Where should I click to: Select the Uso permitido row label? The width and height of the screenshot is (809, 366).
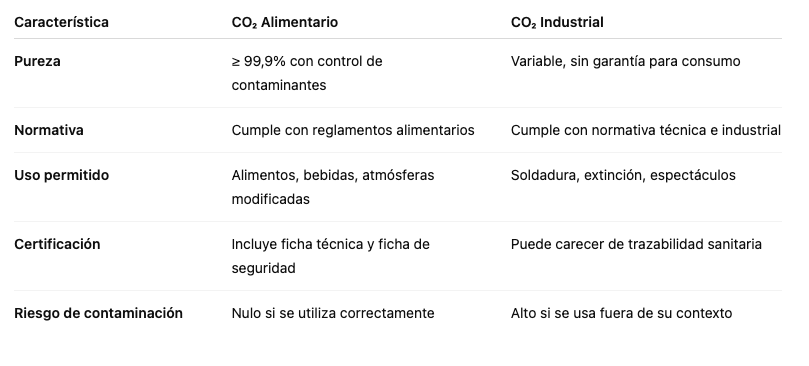pyautogui.click(x=61, y=176)
